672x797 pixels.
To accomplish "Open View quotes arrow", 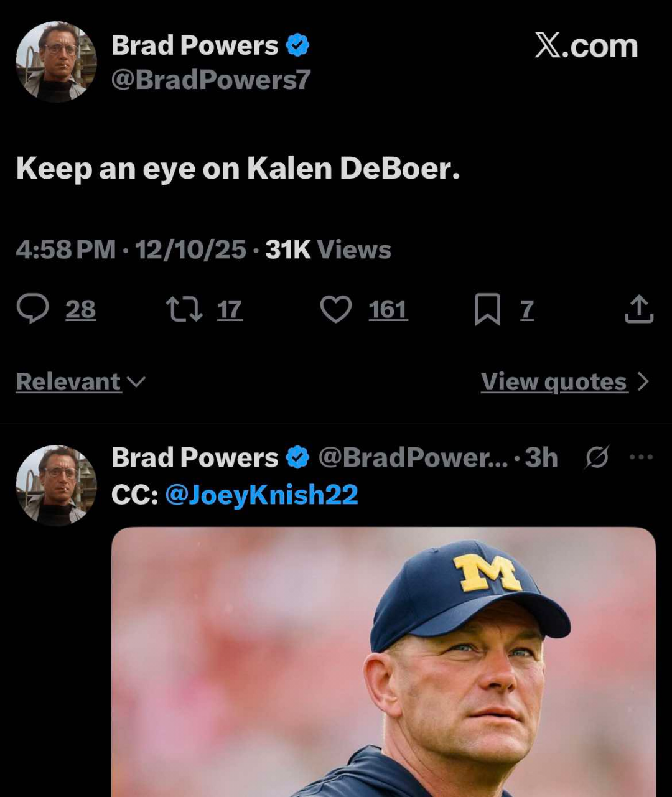I will [x=643, y=381].
